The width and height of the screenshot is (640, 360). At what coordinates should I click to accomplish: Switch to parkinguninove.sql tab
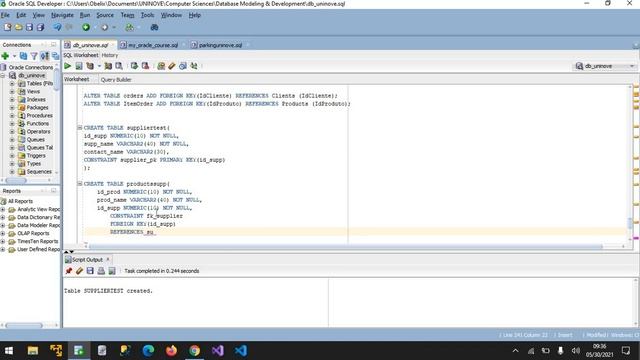pyautogui.click(x=220, y=45)
